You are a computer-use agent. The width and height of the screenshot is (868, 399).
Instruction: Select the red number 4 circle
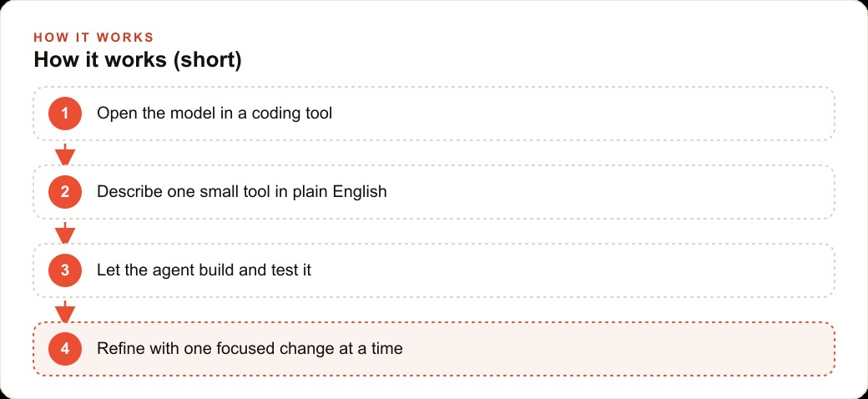click(x=65, y=349)
